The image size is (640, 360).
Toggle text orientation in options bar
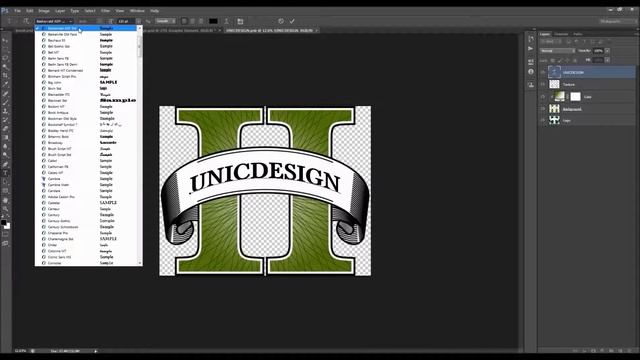[x=26, y=21]
